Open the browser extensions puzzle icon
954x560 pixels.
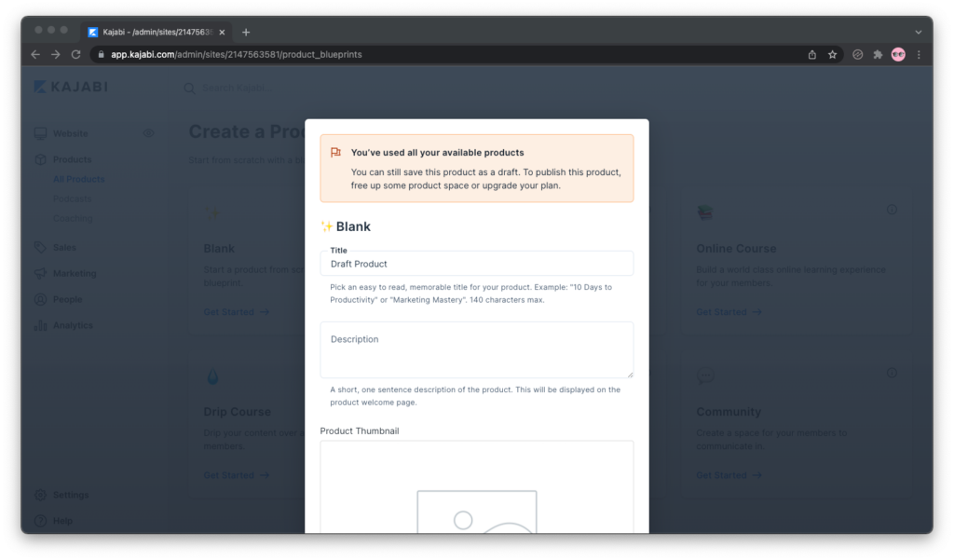coord(878,55)
